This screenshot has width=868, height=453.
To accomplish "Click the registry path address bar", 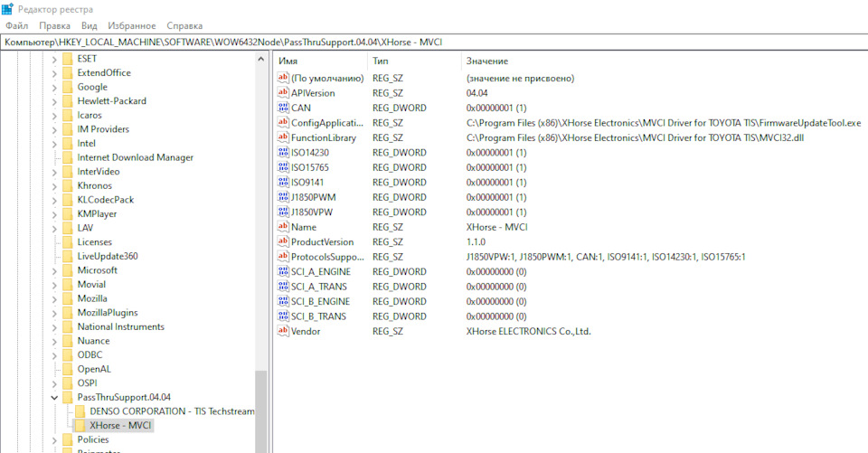I will pyautogui.click(x=434, y=42).
